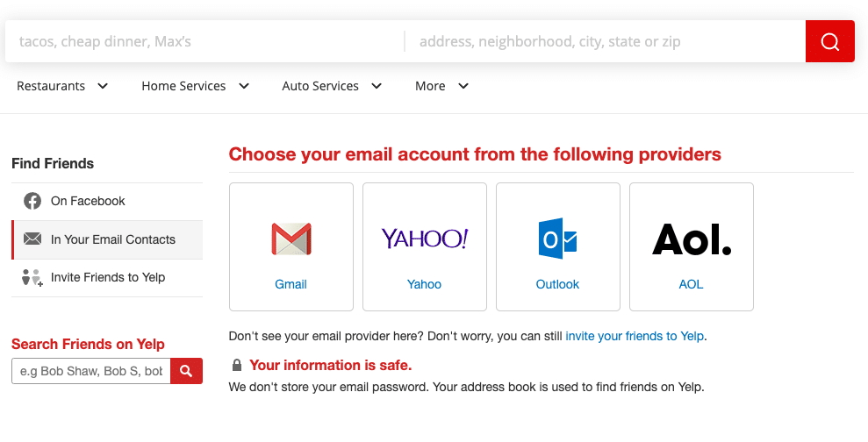Click the envelope icon for Email Contacts

point(32,239)
